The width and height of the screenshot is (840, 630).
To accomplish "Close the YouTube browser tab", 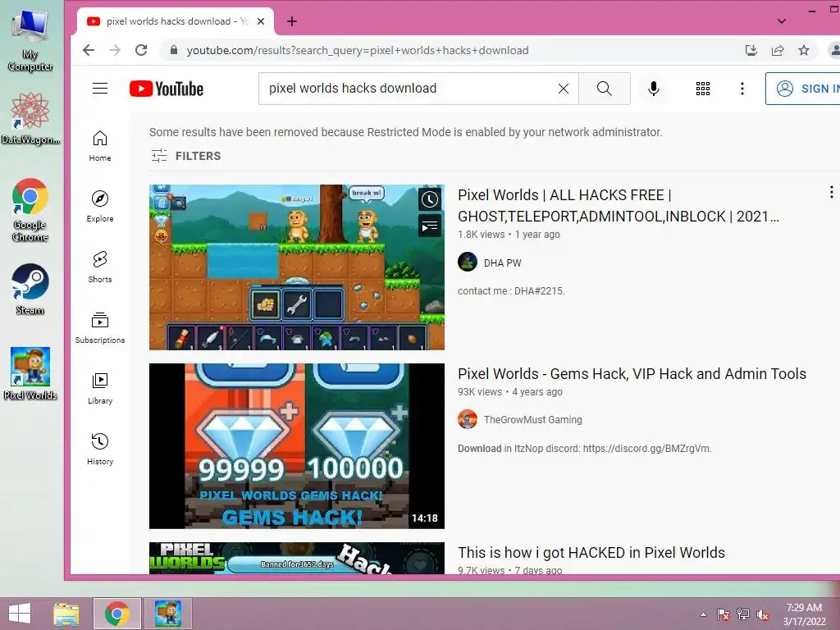I will pyautogui.click(x=261, y=21).
